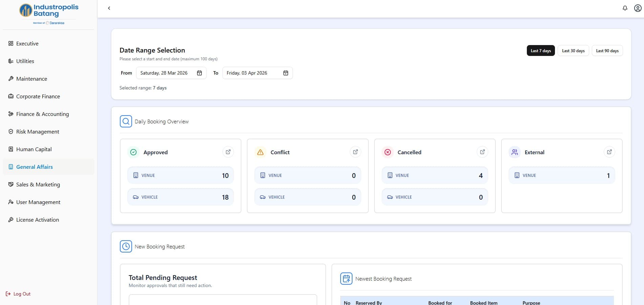Click the Industropolis Batang logo
644x305 pixels.
[49, 14]
